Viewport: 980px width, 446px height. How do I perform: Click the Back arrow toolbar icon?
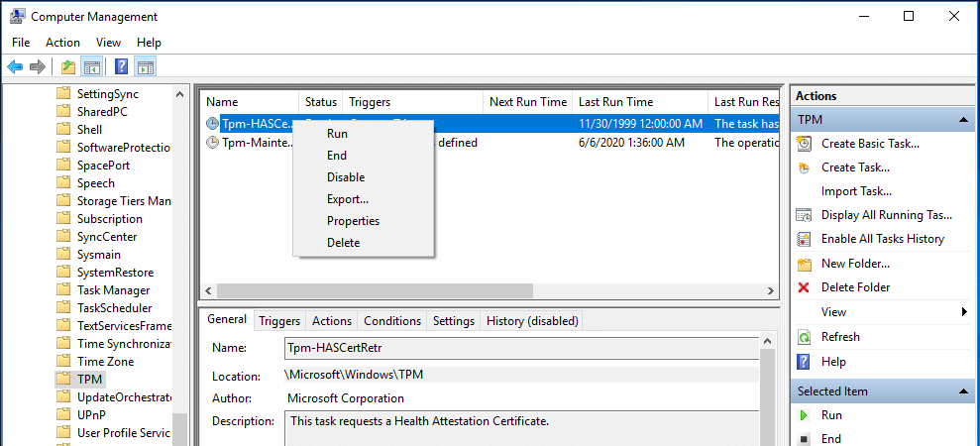coord(15,66)
